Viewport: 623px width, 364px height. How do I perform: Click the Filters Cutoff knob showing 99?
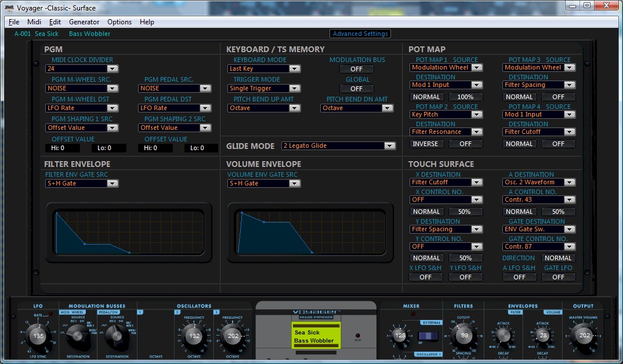[463, 335]
